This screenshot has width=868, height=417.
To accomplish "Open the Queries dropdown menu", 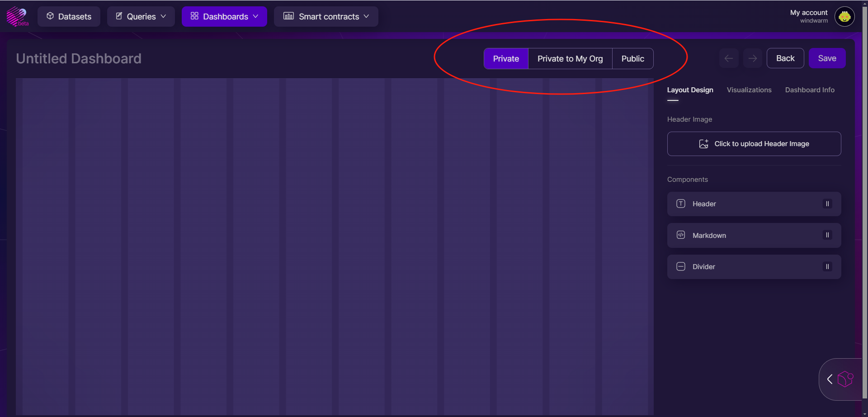I will [141, 17].
